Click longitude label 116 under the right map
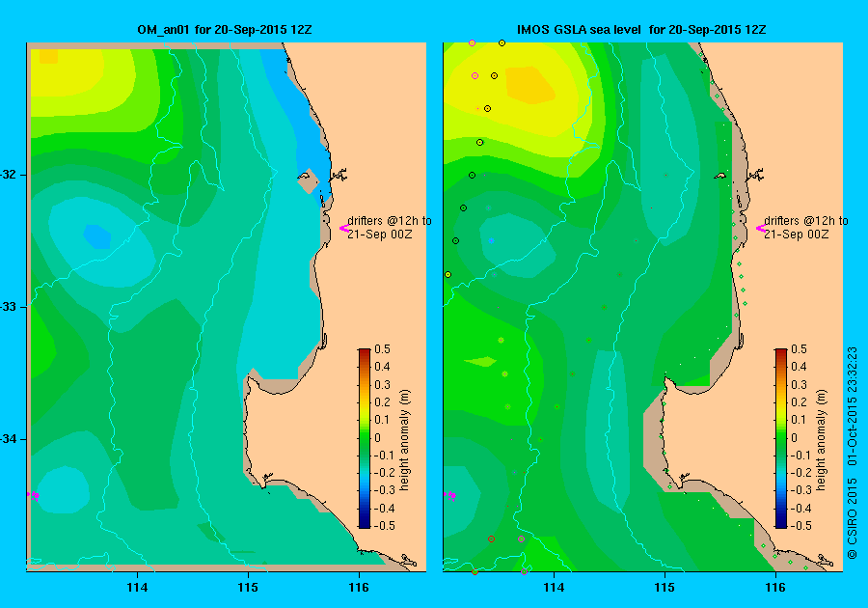 coord(775,588)
